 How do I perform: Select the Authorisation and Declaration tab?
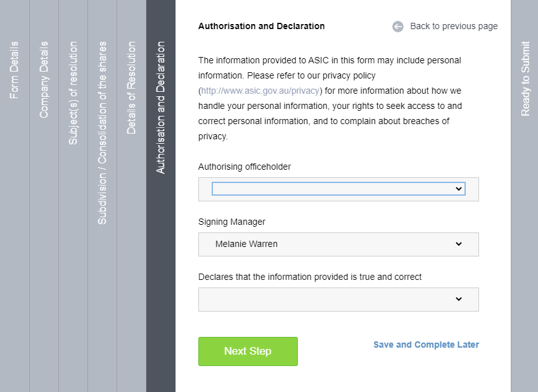(x=160, y=108)
